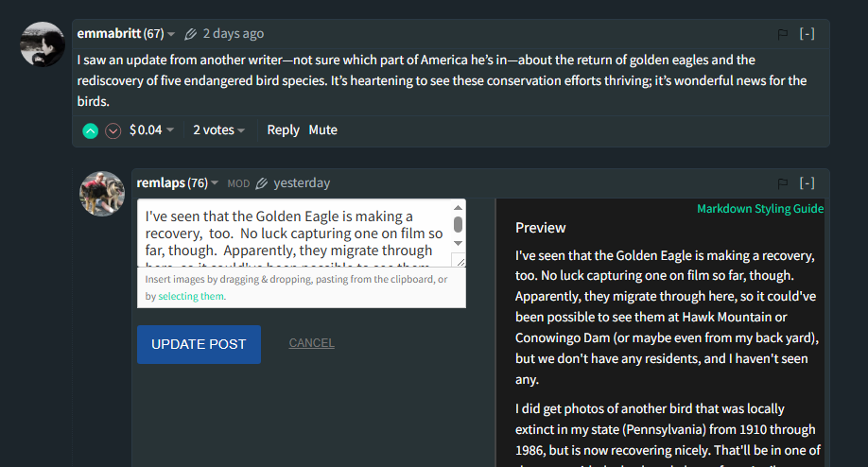Open the 2 votes dropdown list
Screen dimensions: 868x467
(x=218, y=130)
